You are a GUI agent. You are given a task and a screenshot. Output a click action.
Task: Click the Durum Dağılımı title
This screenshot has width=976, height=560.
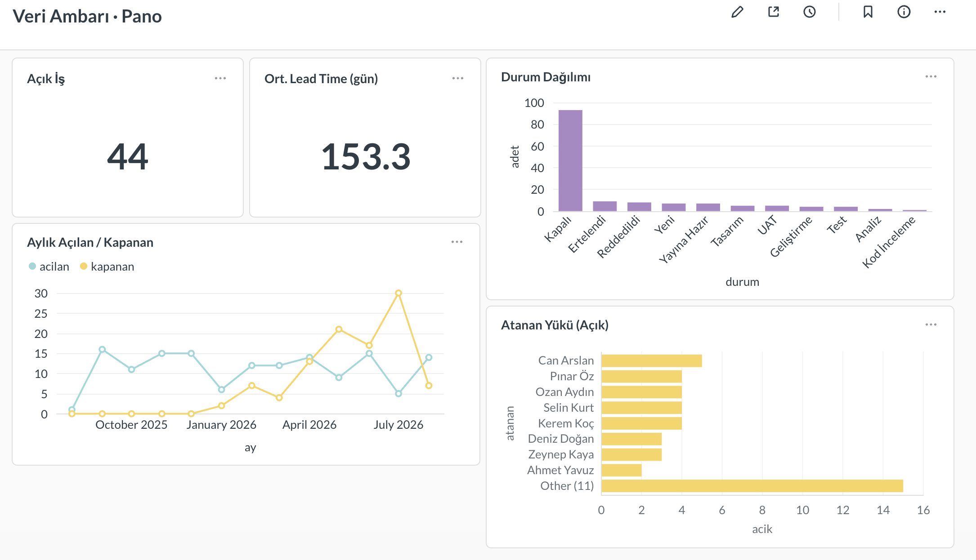point(546,77)
